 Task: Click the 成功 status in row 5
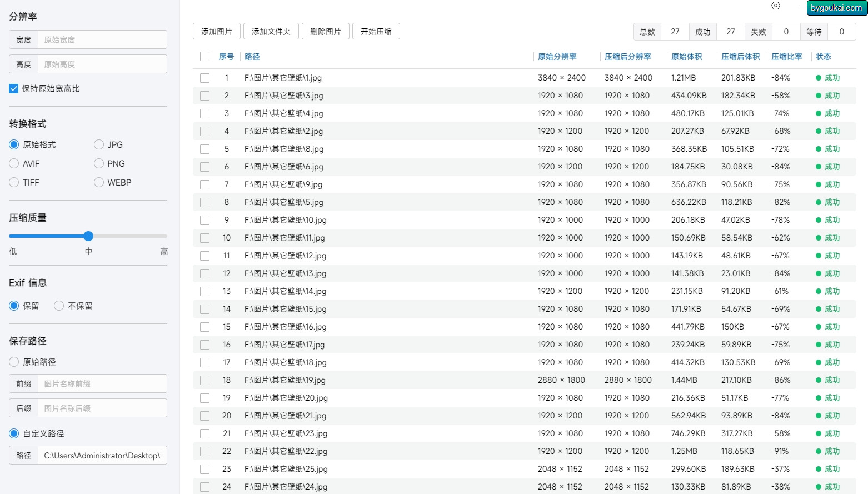[x=828, y=149]
